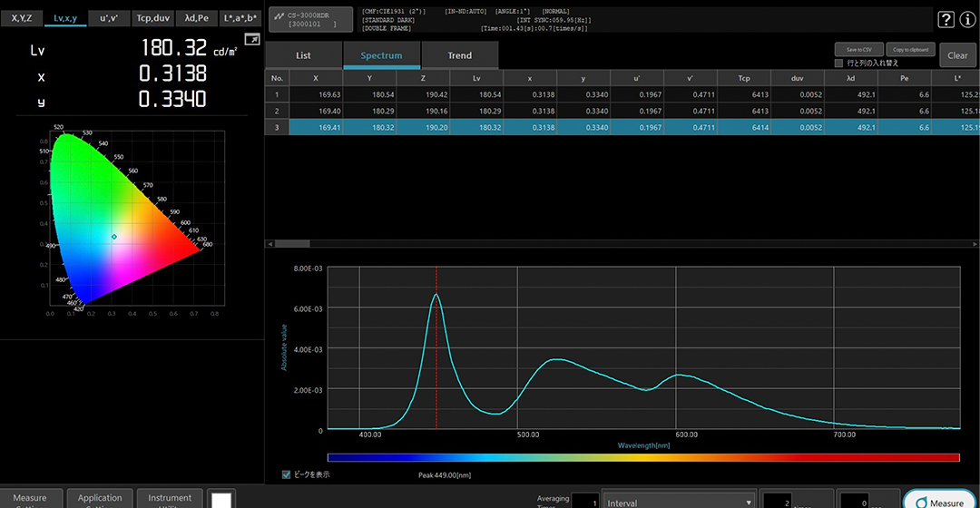Click the table scrollbar left arrow
The image size is (980, 508).
coord(270,244)
